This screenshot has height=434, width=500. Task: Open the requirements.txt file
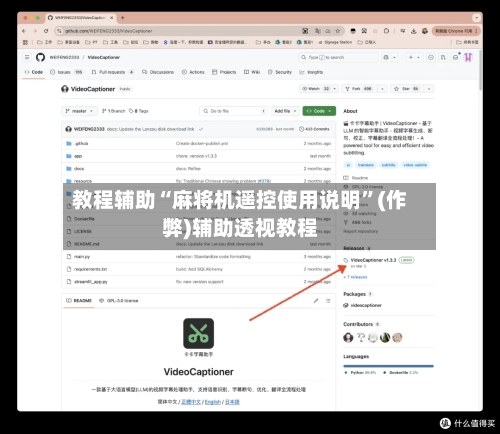click(x=91, y=269)
